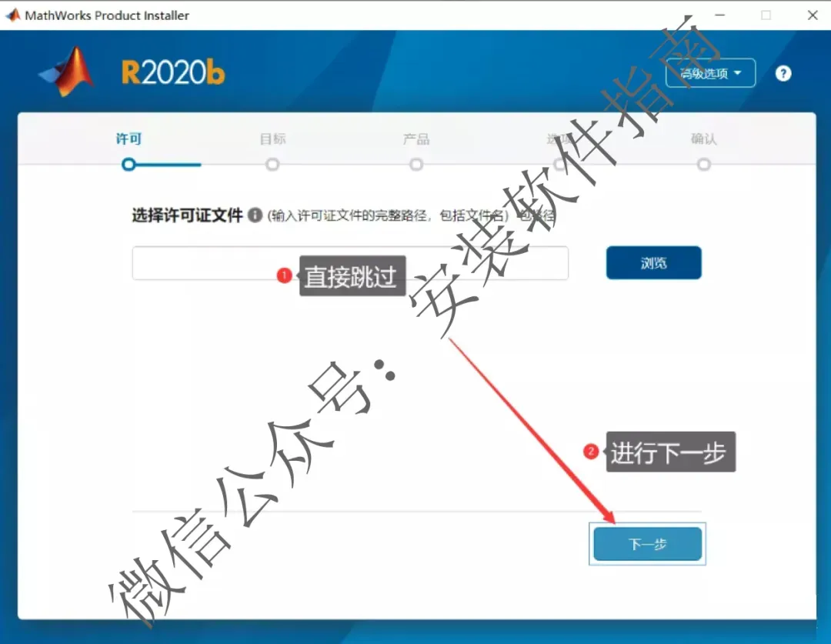Image resolution: width=831 pixels, height=644 pixels.
Task: Select the 许可 step tab
Action: pyautogui.click(x=128, y=138)
